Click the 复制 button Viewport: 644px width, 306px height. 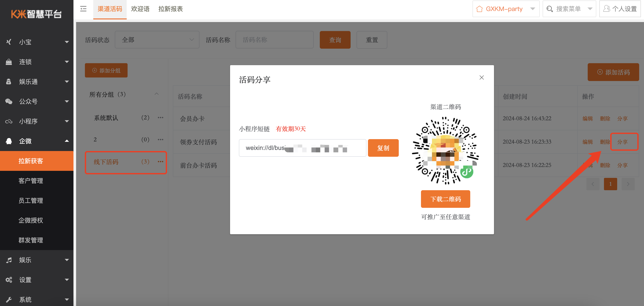point(383,148)
